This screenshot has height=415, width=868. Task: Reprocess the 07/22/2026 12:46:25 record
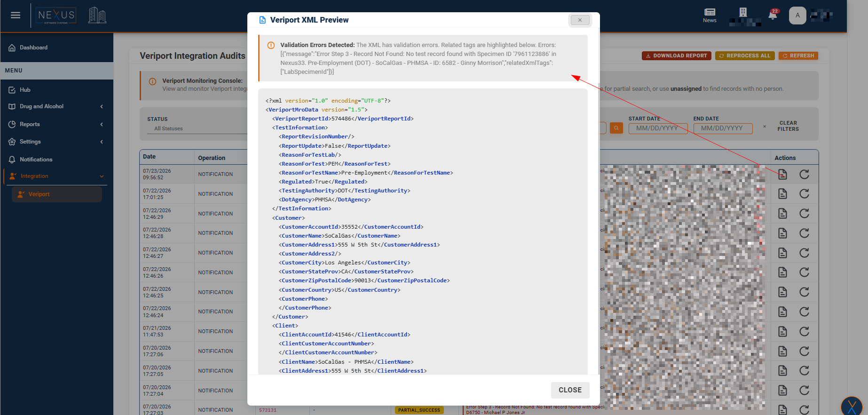coord(805,292)
